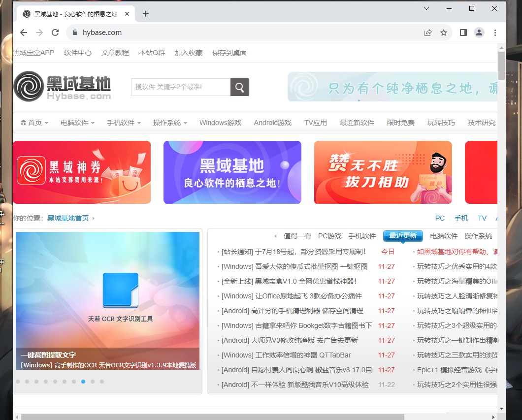This screenshot has height=420, width=522.
Task: Expand the 电脑软件 dropdown menu
Action: coord(77,123)
